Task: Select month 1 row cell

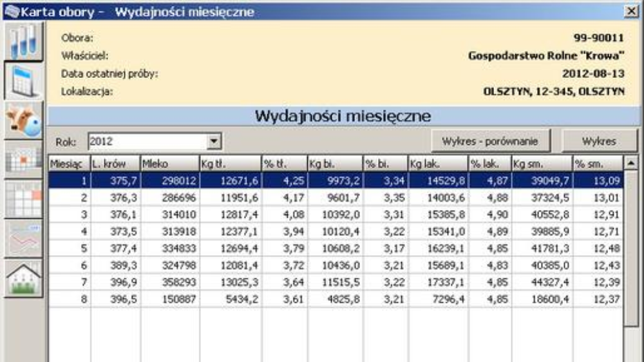Action: [x=70, y=181]
